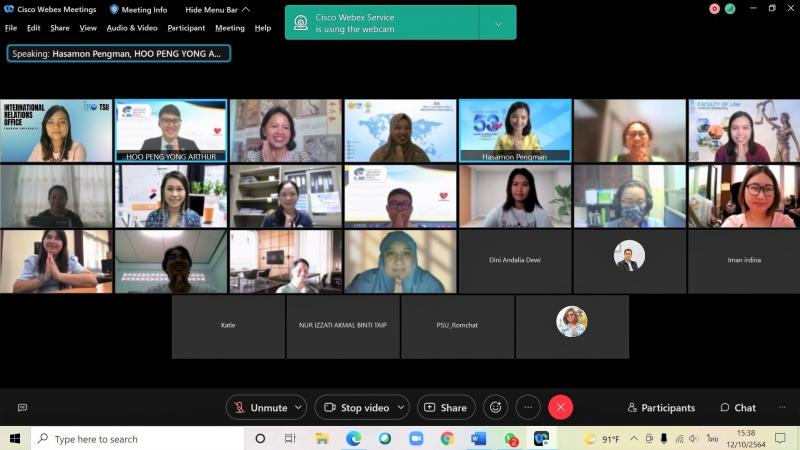Click the Unmute microphone button

(x=260, y=408)
